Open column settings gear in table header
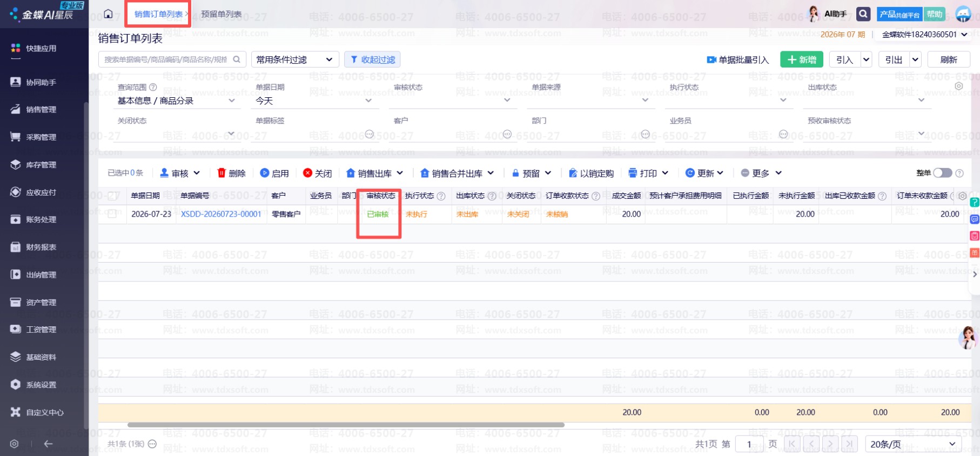This screenshot has width=980, height=456. point(962,196)
